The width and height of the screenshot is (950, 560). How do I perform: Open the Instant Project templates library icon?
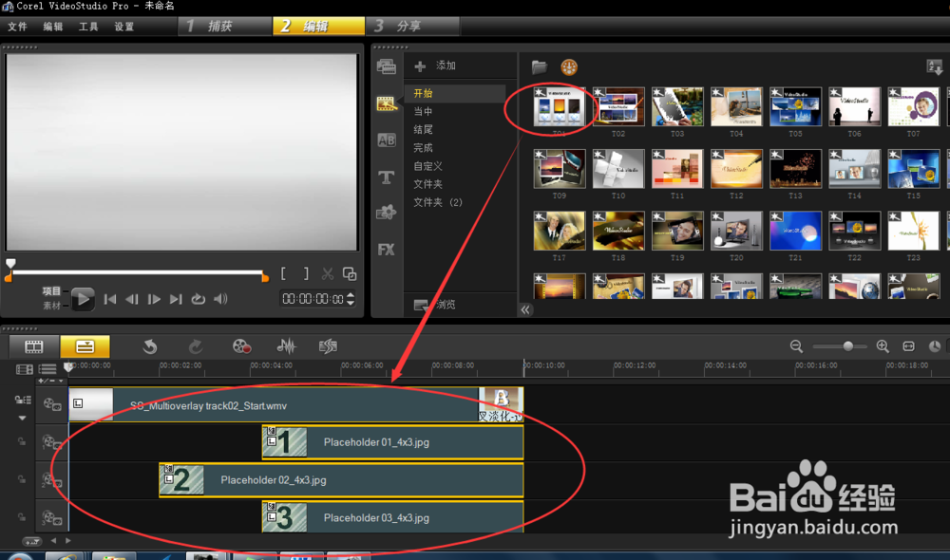tap(386, 103)
